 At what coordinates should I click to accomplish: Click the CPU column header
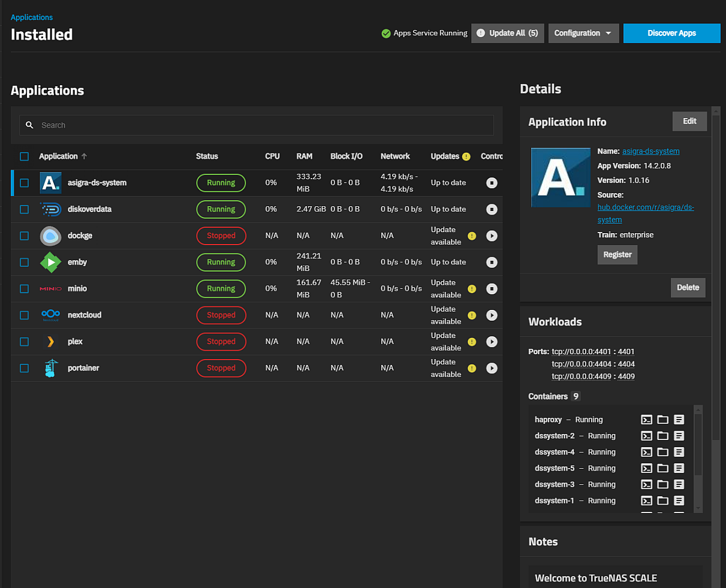[x=272, y=156]
